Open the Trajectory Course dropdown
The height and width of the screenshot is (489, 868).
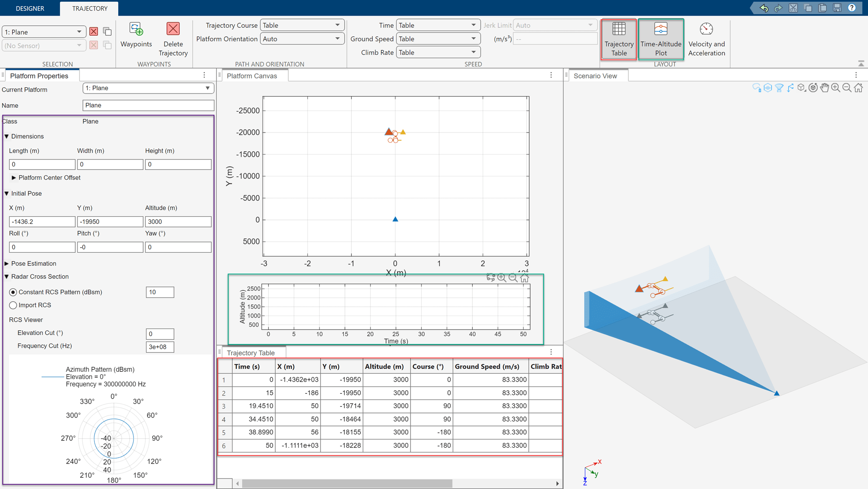(302, 25)
